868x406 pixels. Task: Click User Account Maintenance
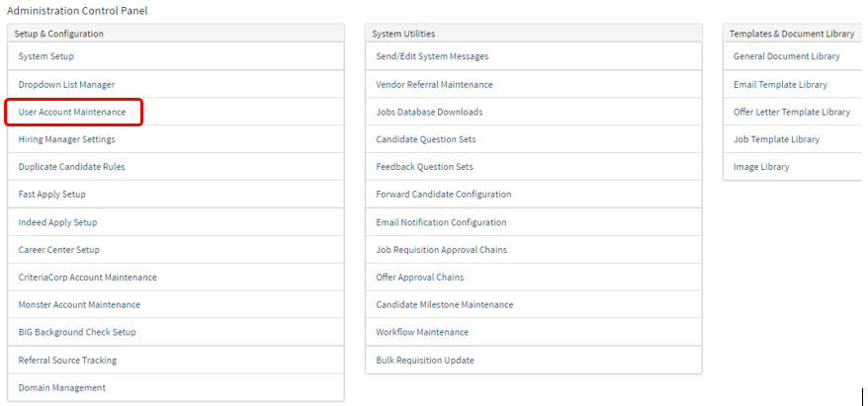(72, 112)
